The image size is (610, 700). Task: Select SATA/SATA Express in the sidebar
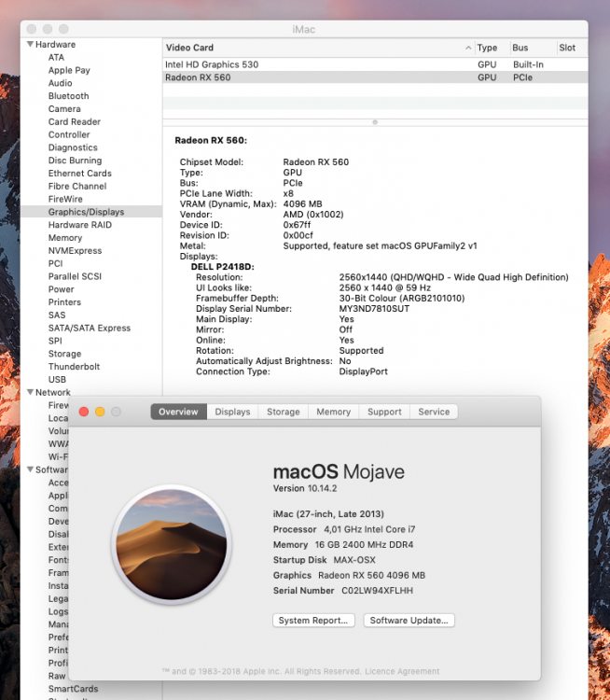click(90, 329)
